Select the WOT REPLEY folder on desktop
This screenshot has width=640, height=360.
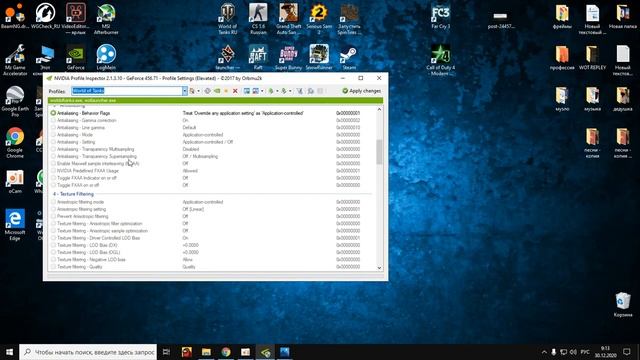coord(592,58)
